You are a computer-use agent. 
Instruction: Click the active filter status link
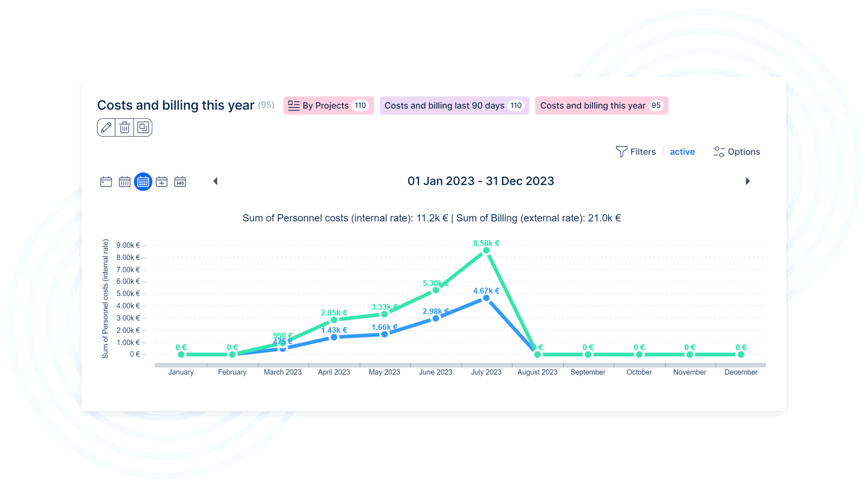pos(682,152)
